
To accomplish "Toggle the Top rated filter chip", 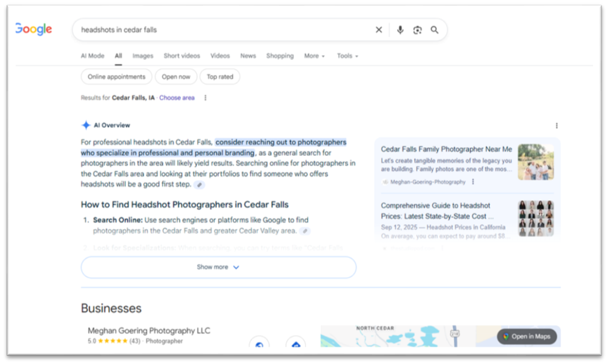I will coord(220,77).
